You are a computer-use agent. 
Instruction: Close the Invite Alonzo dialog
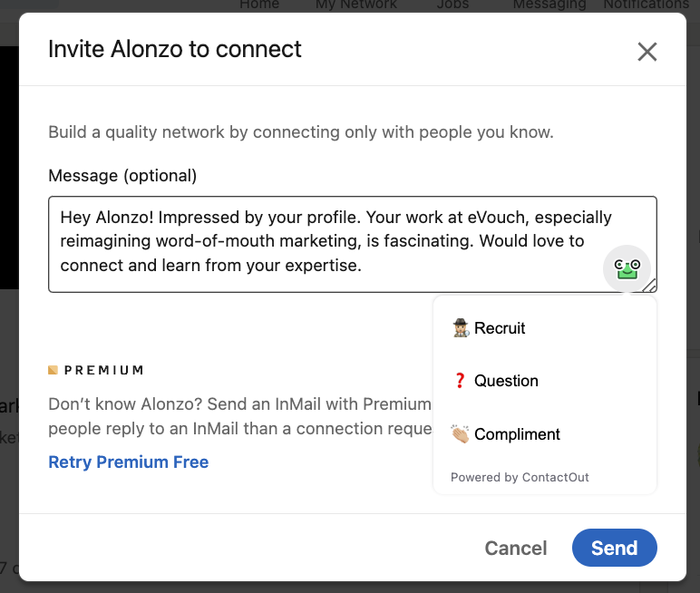[647, 52]
